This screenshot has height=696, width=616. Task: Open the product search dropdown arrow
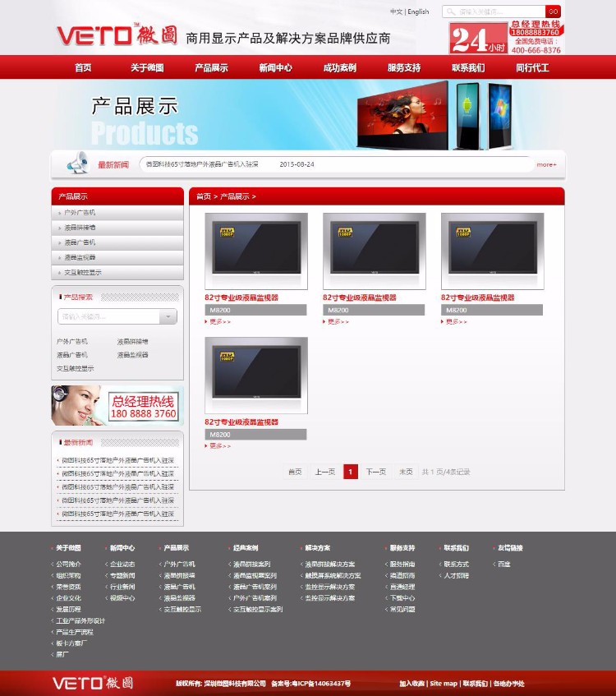pyautogui.click(x=168, y=316)
